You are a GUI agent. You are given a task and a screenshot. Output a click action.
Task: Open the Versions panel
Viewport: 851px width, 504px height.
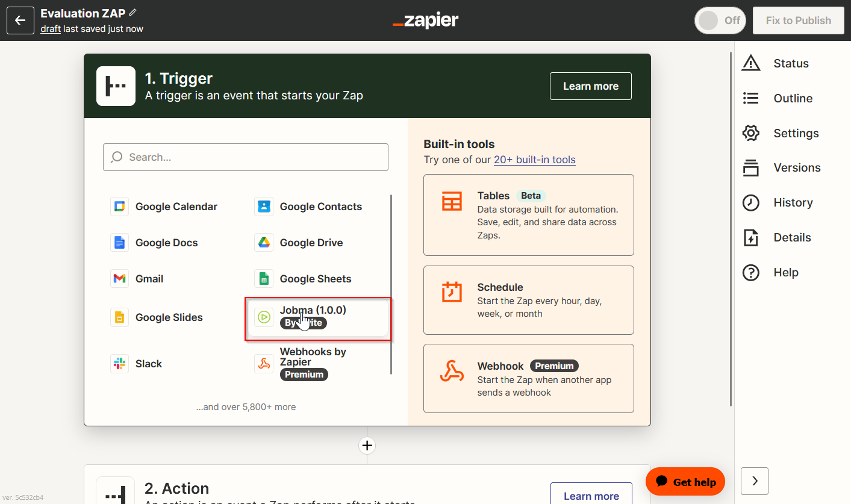(x=782, y=167)
